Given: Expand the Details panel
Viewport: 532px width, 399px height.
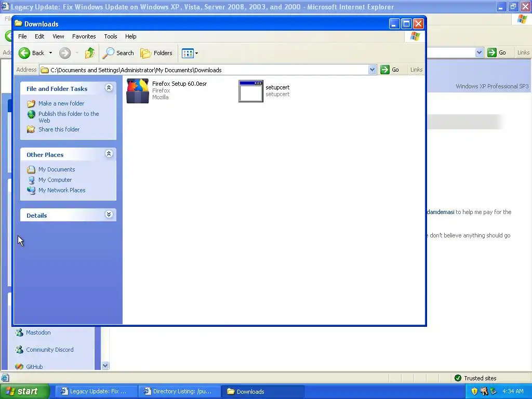Looking at the screenshot, I should (109, 215).
